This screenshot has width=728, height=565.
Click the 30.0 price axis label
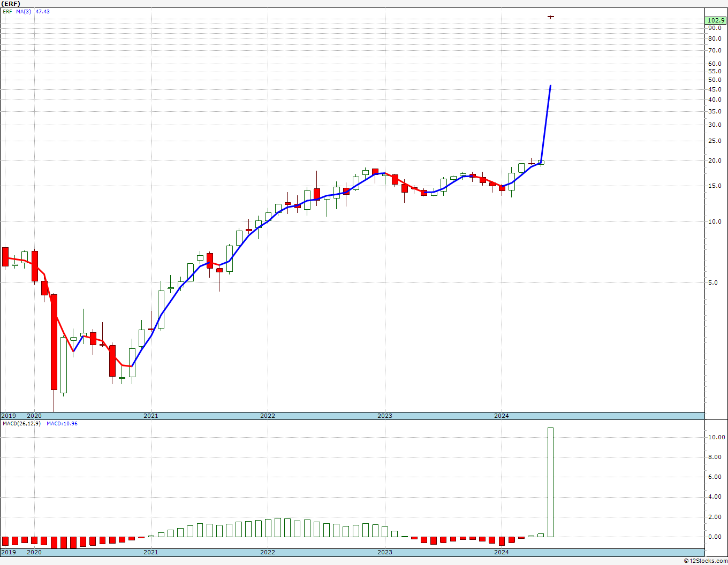[714, 125]
